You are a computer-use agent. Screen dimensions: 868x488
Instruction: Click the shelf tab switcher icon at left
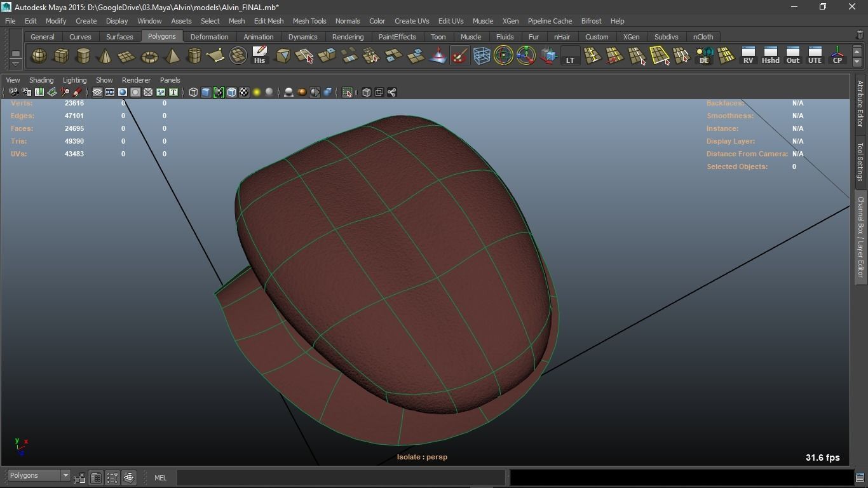16,53
